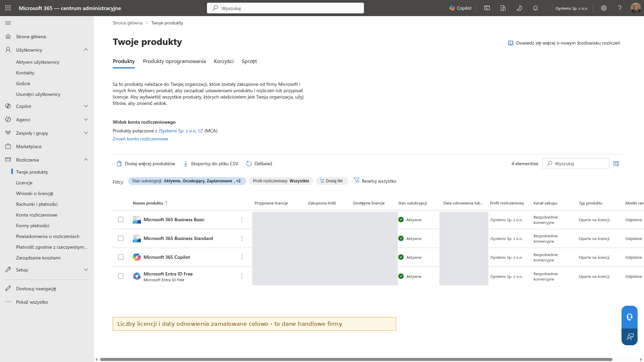Click the Dostosuj nawigację pencil icon
Screen dimensions: 644x362
click(x=8, y=288)
